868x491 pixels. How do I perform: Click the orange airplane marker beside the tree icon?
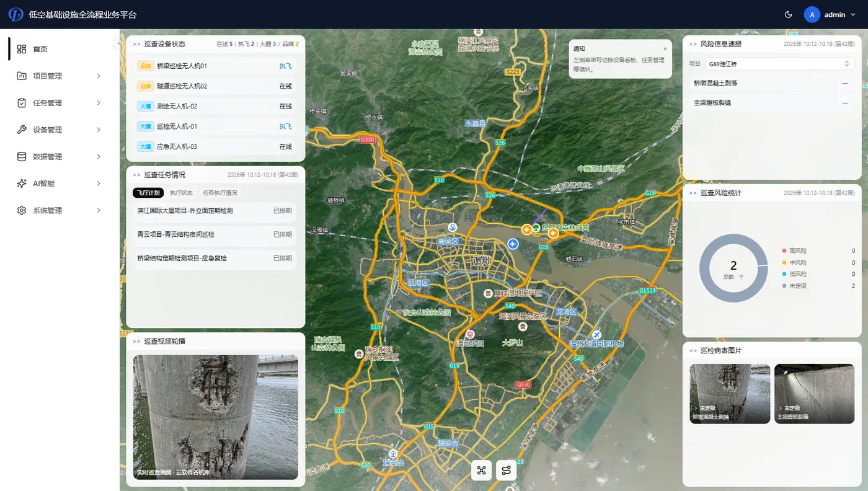(527, 229)
